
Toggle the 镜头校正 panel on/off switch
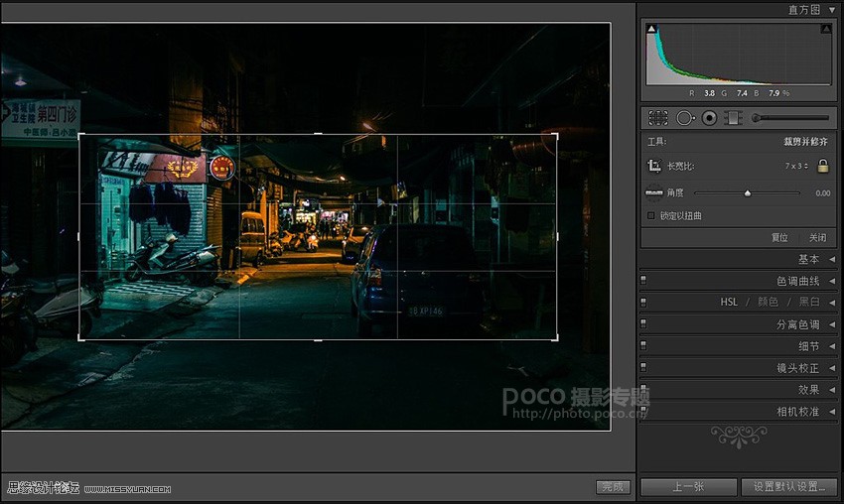click(643, 367)
